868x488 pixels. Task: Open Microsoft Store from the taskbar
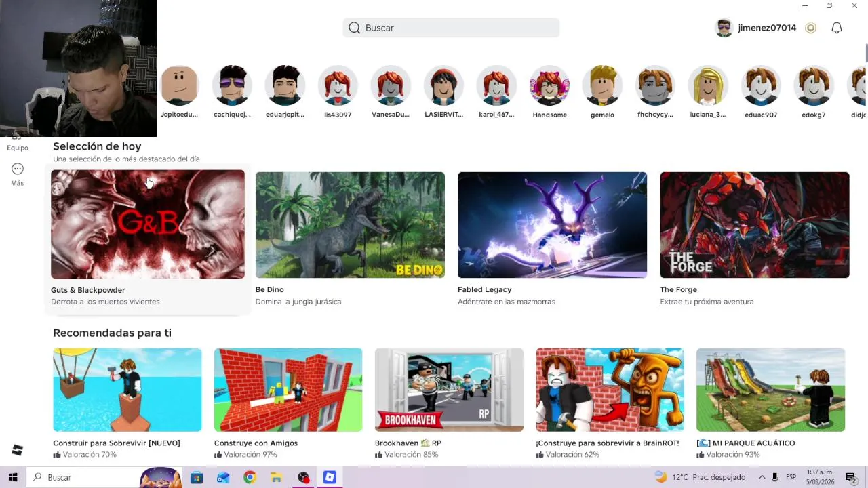tap(197, 477)
